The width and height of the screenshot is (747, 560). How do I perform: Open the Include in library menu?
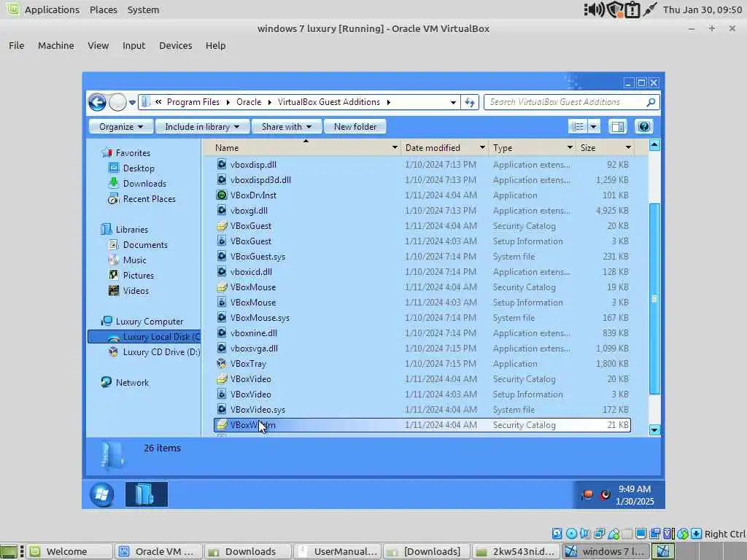point(202,127)
